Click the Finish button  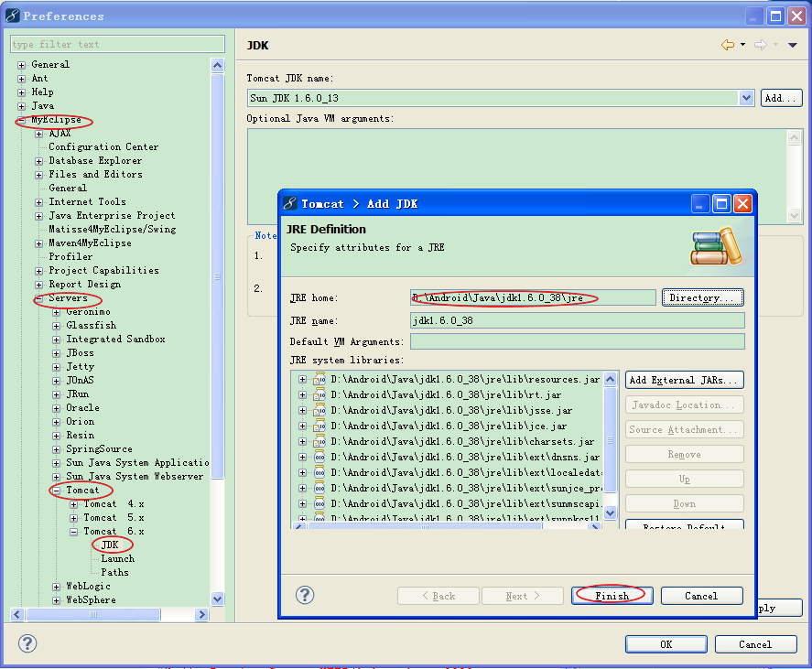click(x=612, y=596)
